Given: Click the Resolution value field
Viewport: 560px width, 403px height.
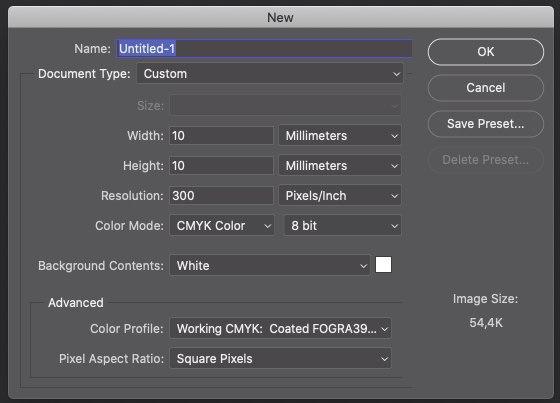Looking at the screenshot, I should [x=221, y=196].
